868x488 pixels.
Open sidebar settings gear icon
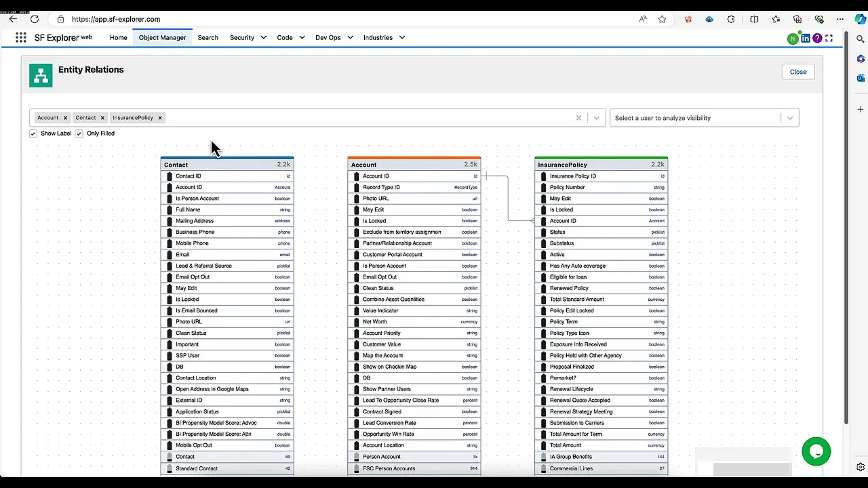[x=860, y=467]
